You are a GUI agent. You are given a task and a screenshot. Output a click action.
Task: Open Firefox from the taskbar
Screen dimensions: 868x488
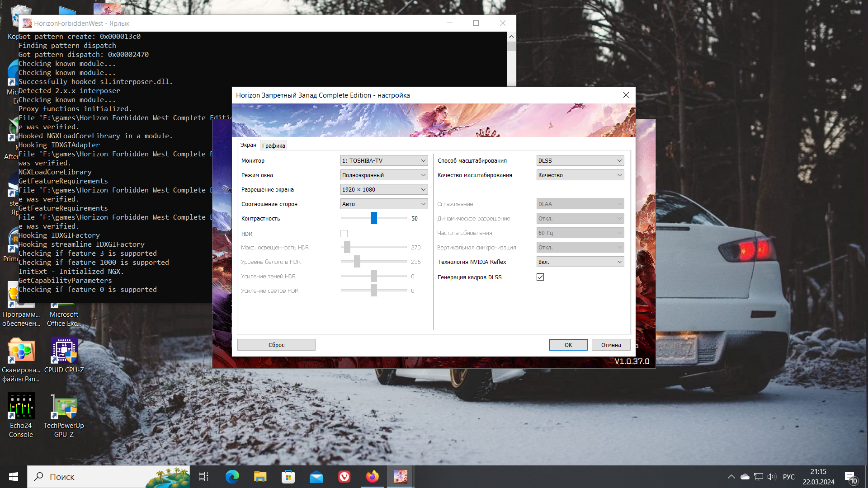pyautogui.click(x=373, y=477)
